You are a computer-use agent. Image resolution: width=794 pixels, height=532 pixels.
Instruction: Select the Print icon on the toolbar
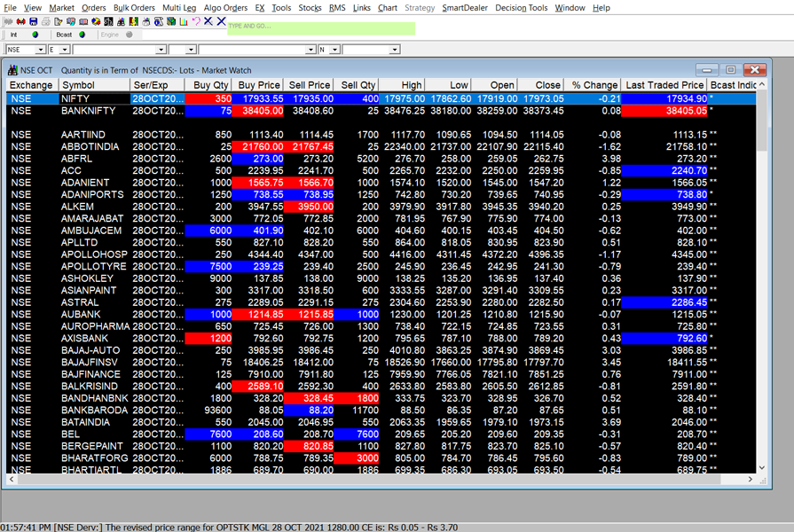click(45, 25)
